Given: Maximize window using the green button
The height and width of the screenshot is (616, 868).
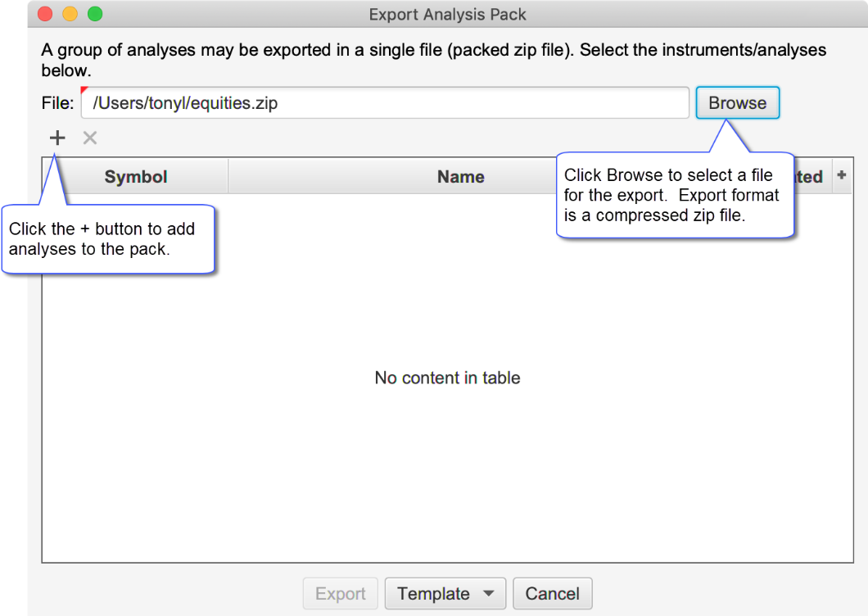Looking at the screenshot, I should coord(95,14).
